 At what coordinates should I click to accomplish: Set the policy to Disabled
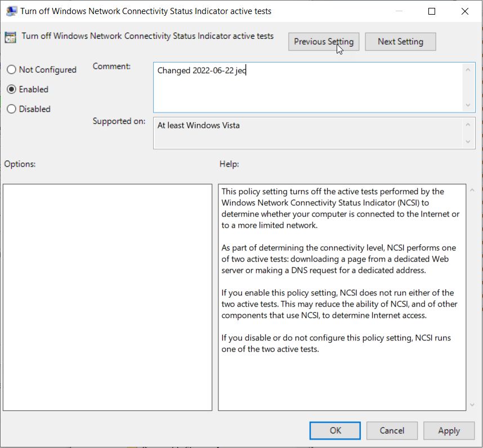tap(11, 109)
